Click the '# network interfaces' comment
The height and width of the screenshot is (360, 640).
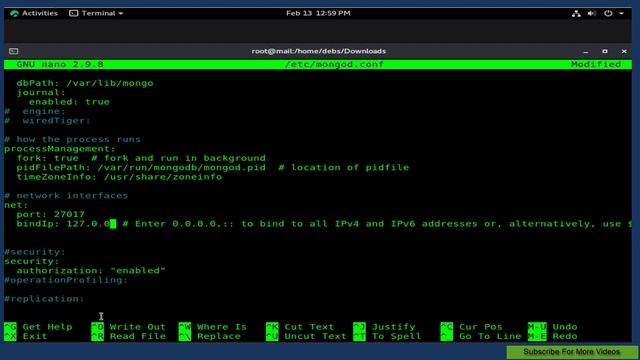(x=66, y=196)
